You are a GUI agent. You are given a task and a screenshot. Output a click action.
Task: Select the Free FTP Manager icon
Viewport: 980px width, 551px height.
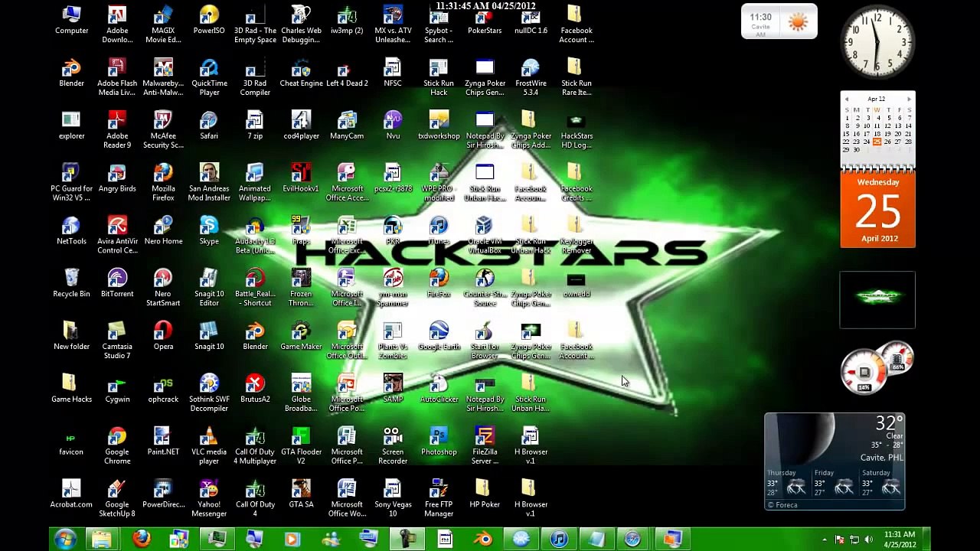point(439,500)
